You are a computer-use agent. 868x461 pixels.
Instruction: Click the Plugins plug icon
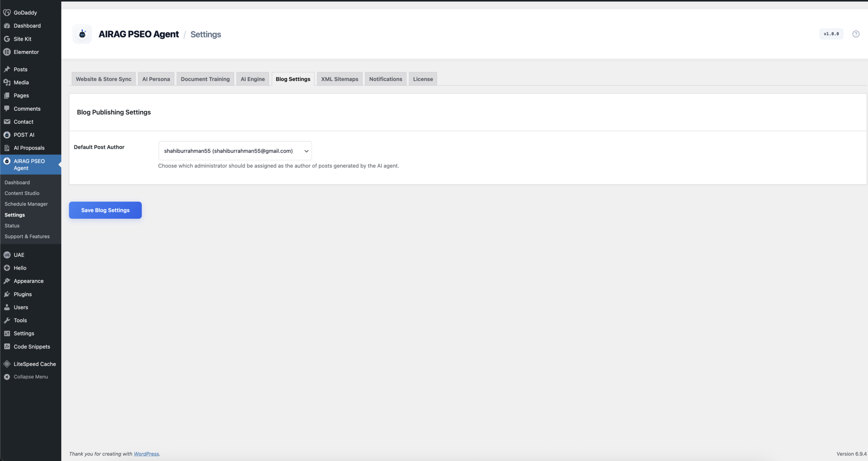[7, 294]
